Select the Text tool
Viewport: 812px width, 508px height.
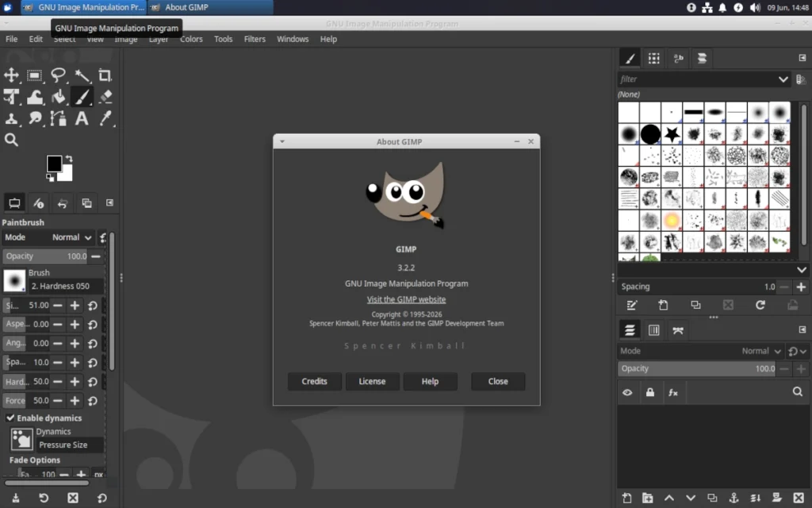(x=82, y=119)
